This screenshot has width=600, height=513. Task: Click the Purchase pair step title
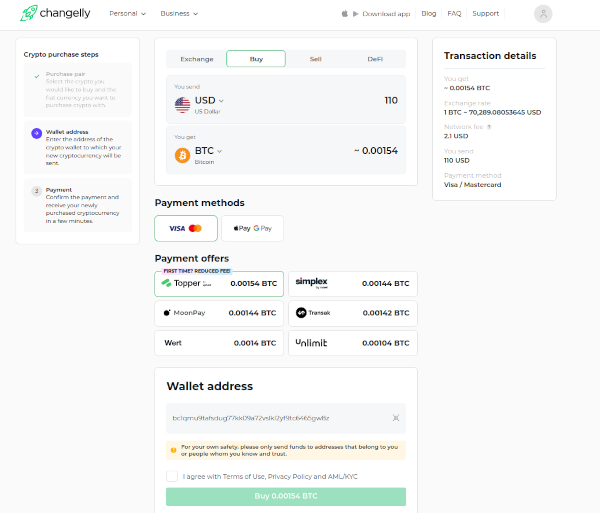point(65,74)
